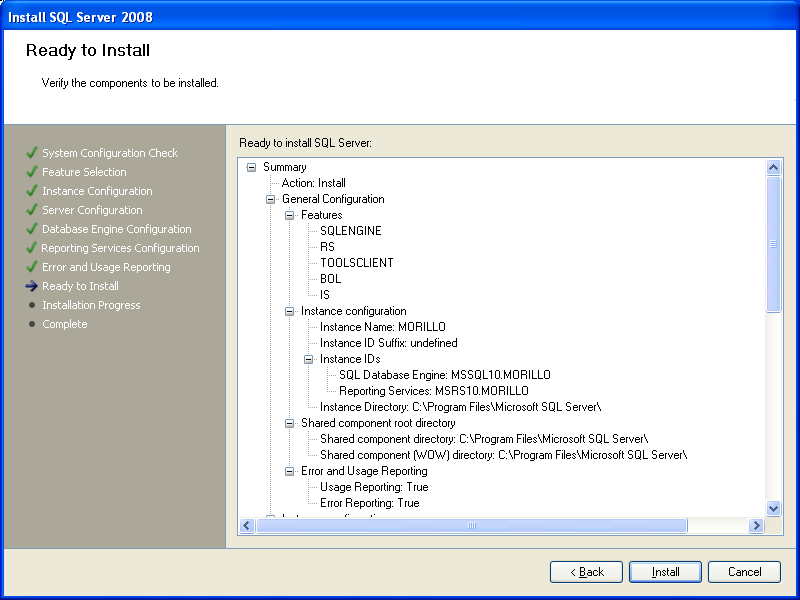The height and width of the screenshot is (600, 800).
Task: Go back with the Back button
Action: pyautogui.click(x=586, y=572)
